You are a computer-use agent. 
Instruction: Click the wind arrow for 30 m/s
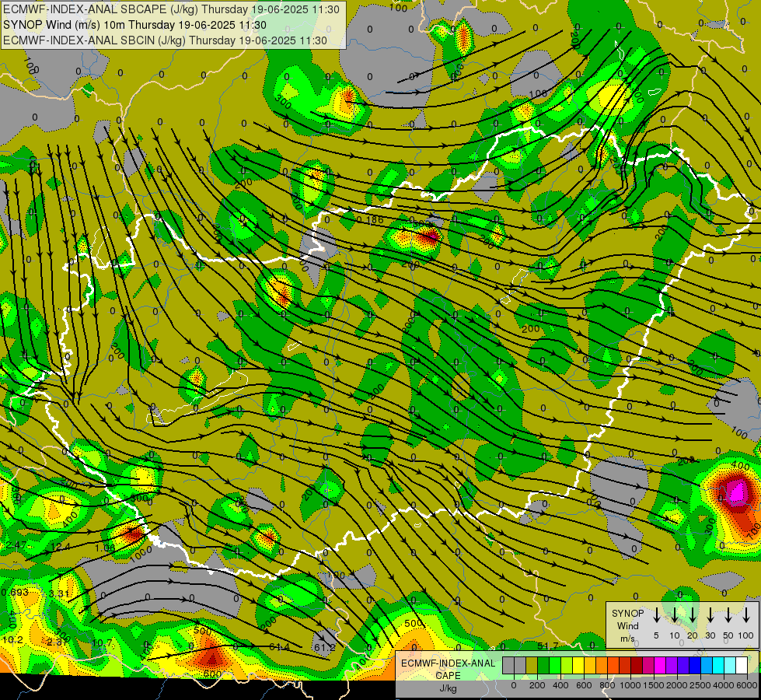[x=710, y=615]
